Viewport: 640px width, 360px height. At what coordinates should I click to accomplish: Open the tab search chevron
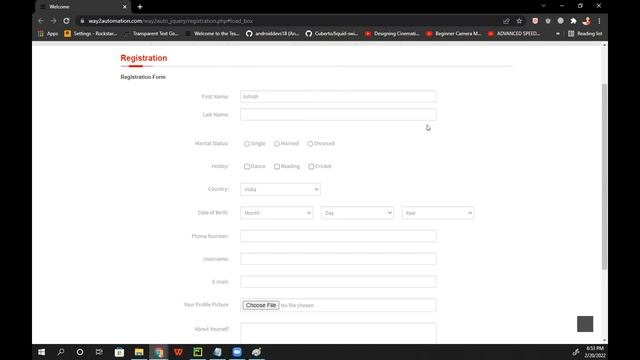tap(543, 6)
